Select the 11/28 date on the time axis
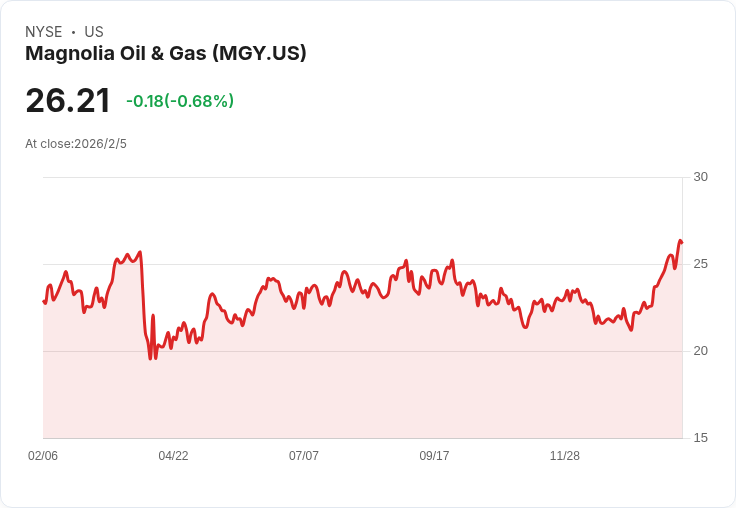 565,456
